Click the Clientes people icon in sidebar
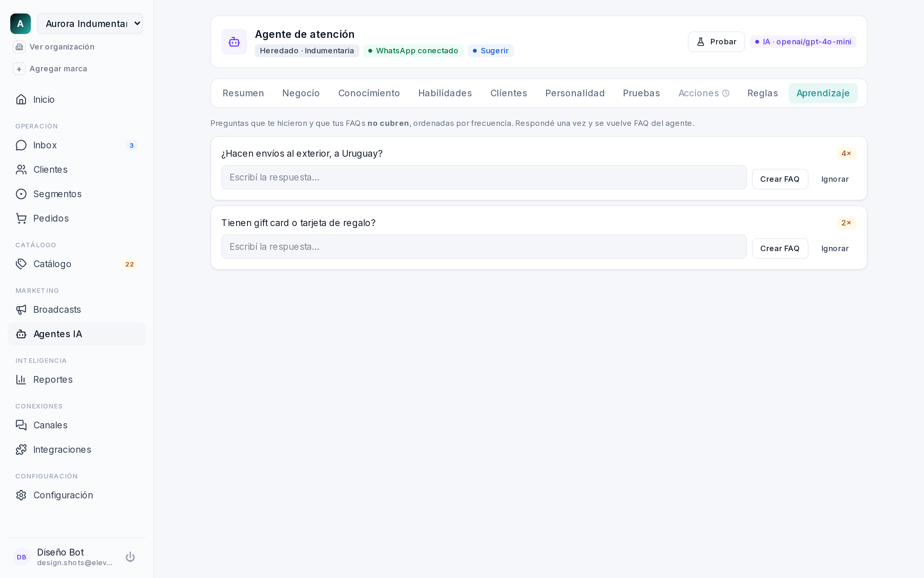The image size is (924, 578). (21, 170)
